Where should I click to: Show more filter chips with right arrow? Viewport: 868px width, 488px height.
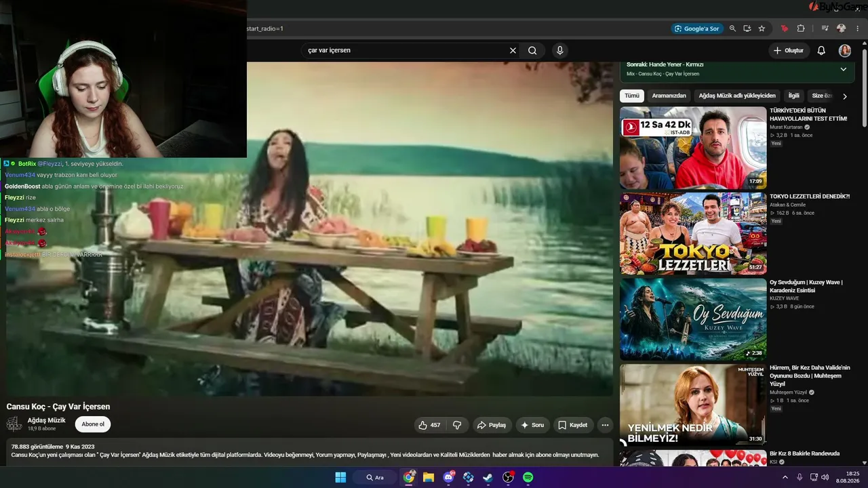[844, 96]
